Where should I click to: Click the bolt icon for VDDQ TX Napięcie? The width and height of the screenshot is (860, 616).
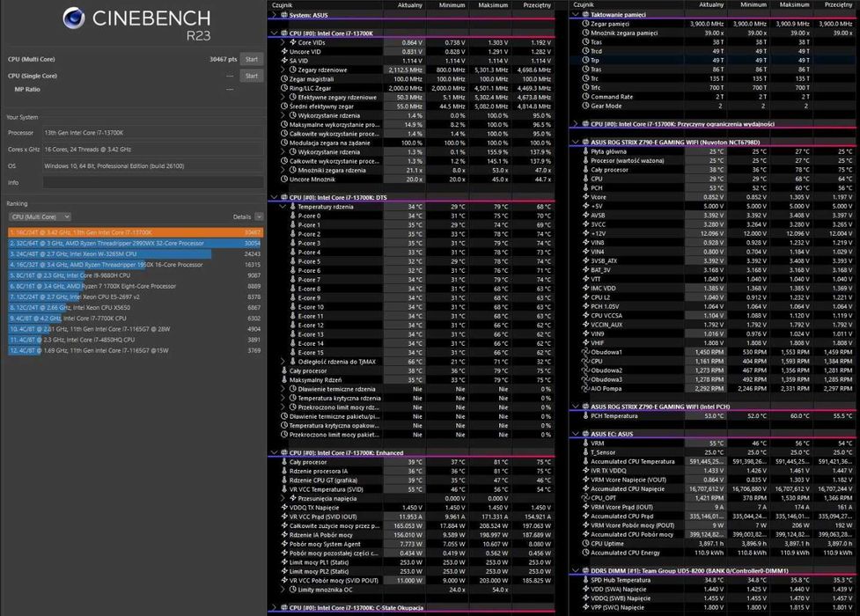284,508
